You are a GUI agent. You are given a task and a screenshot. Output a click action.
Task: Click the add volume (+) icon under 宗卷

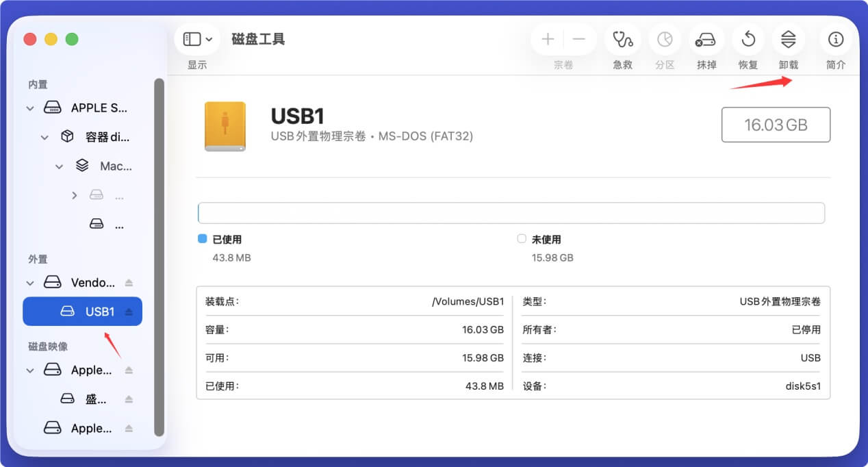pyautogui.click(x=548, y=40)
